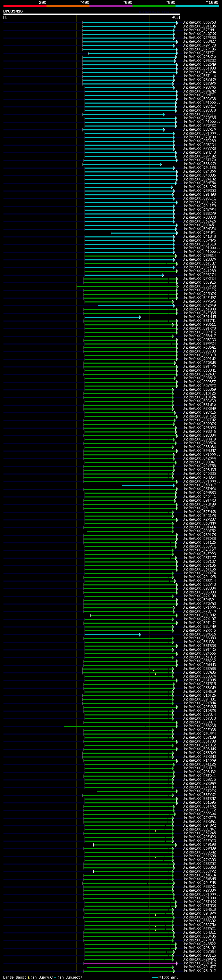Select the UniRef100_A7PF96 label

(x=199, y=49)
